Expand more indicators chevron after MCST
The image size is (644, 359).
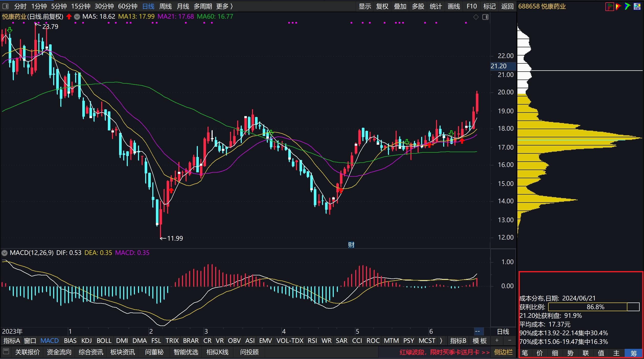441,341
